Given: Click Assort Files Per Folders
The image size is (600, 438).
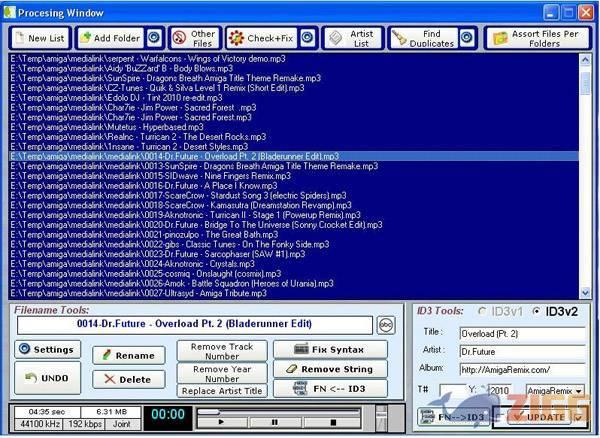Looking at the screenshot, I should [538, 38].
